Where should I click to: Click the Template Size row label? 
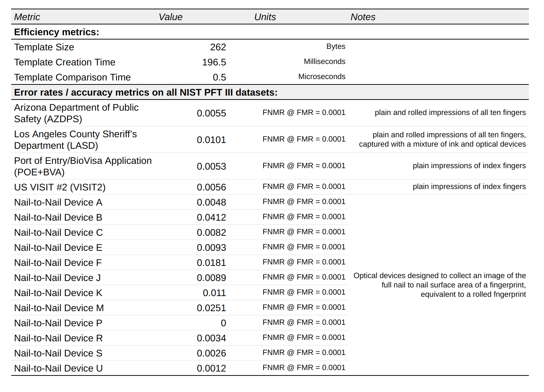tap(44, 47)
